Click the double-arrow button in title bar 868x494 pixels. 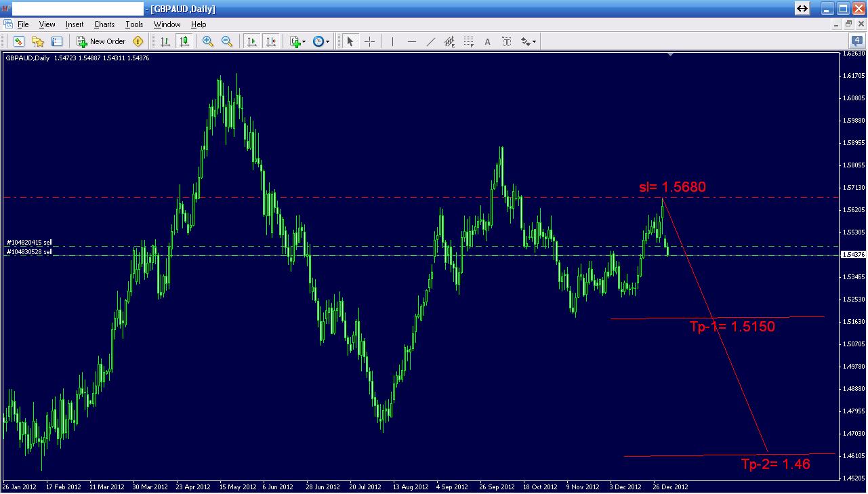[802, 8]
